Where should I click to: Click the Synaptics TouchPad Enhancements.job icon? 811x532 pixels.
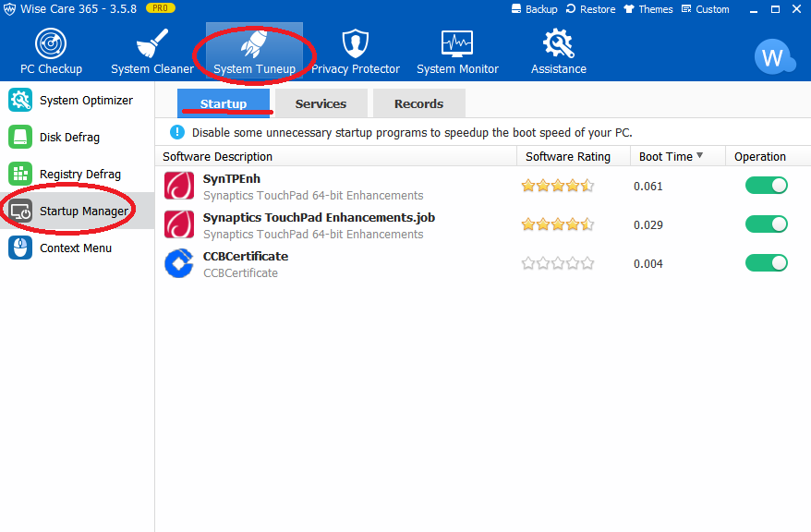(x=179, y=224)
